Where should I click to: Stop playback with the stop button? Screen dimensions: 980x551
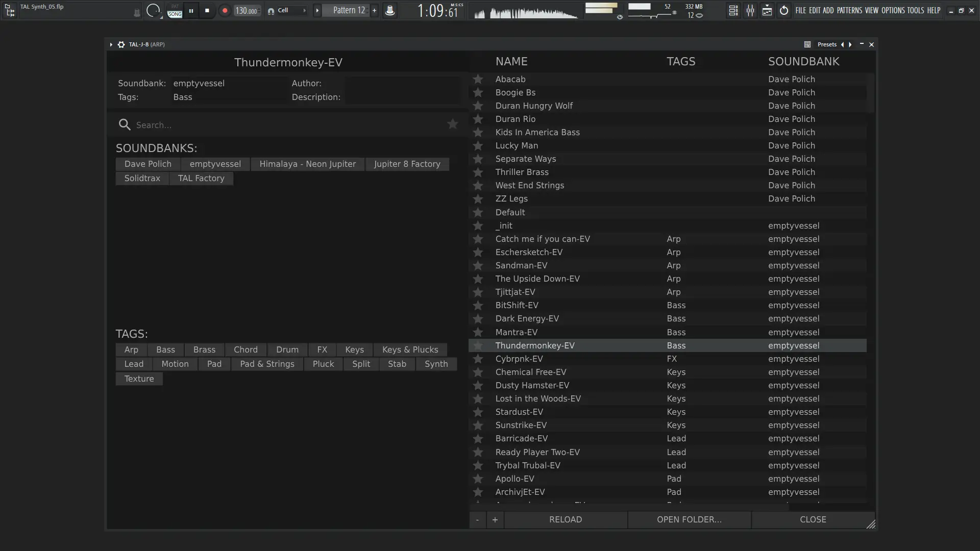[207, 10]
